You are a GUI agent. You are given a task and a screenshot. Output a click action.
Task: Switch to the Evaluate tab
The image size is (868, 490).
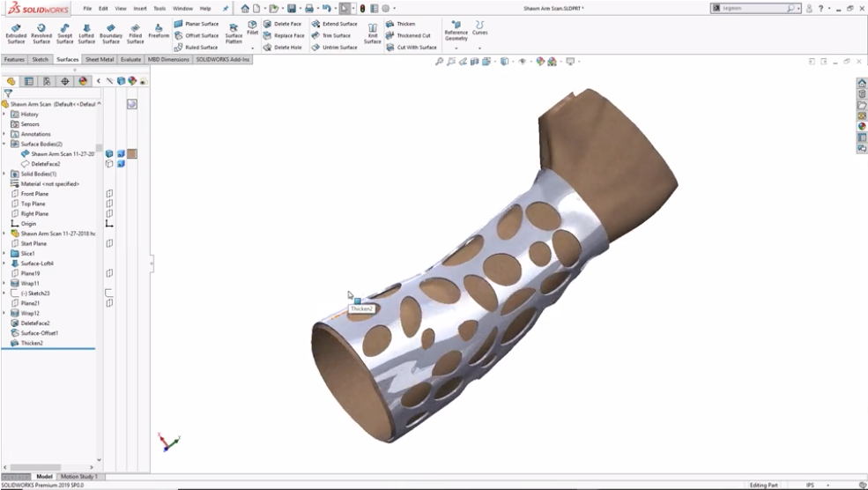pos(130,59)
